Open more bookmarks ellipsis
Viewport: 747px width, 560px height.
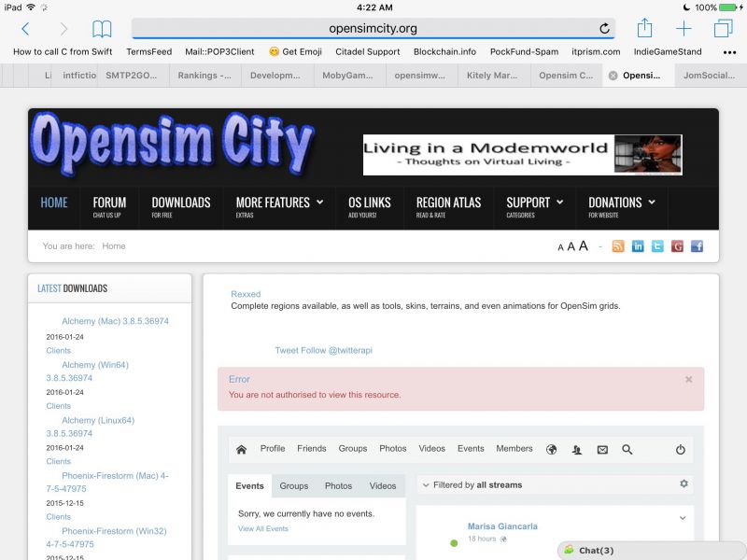coord(729,52)
